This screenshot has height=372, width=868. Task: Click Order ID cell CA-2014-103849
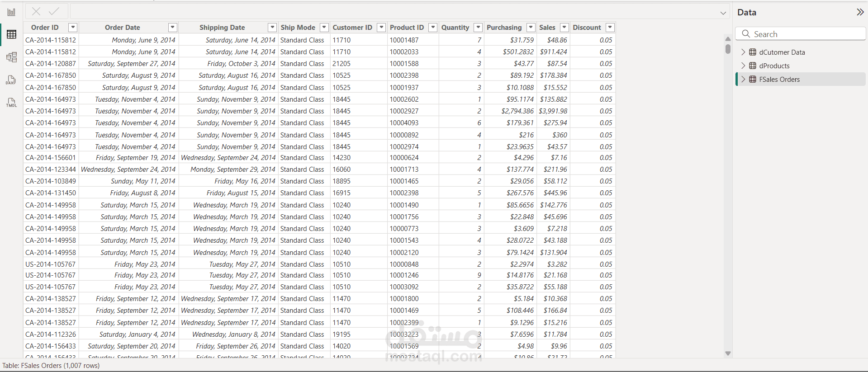coord(51,181)
